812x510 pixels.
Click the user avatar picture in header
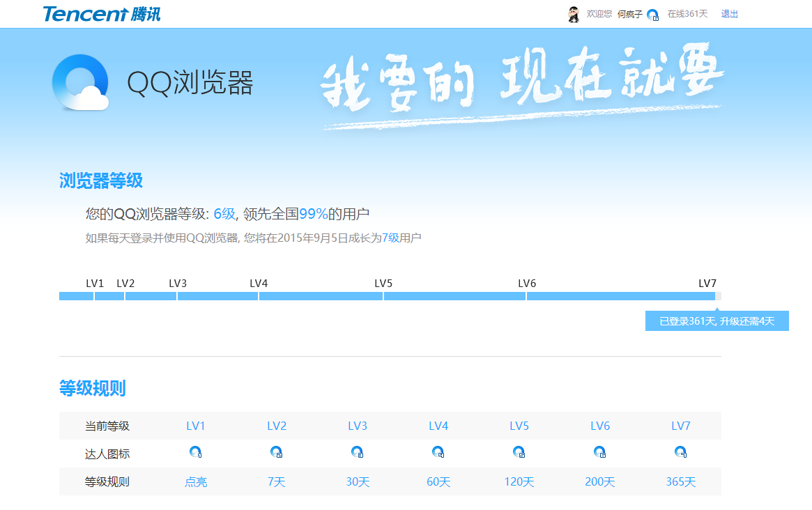click(573, 15)
